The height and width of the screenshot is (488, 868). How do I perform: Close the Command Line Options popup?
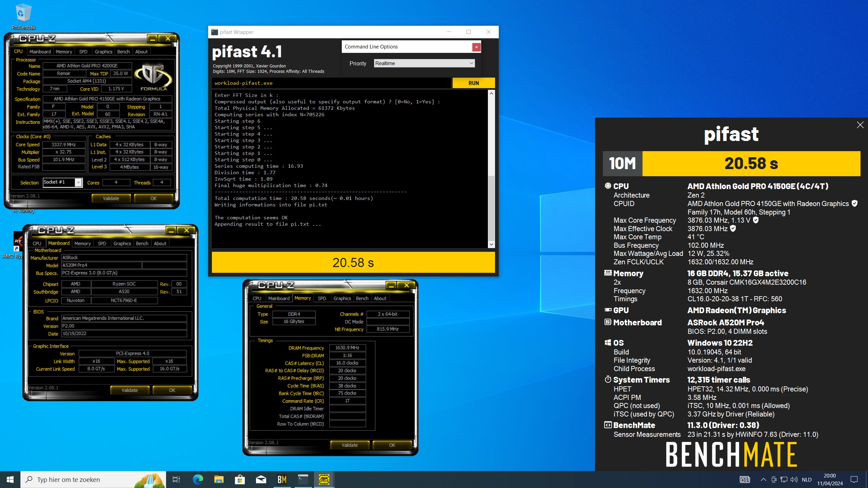click(x=476, y=47)
